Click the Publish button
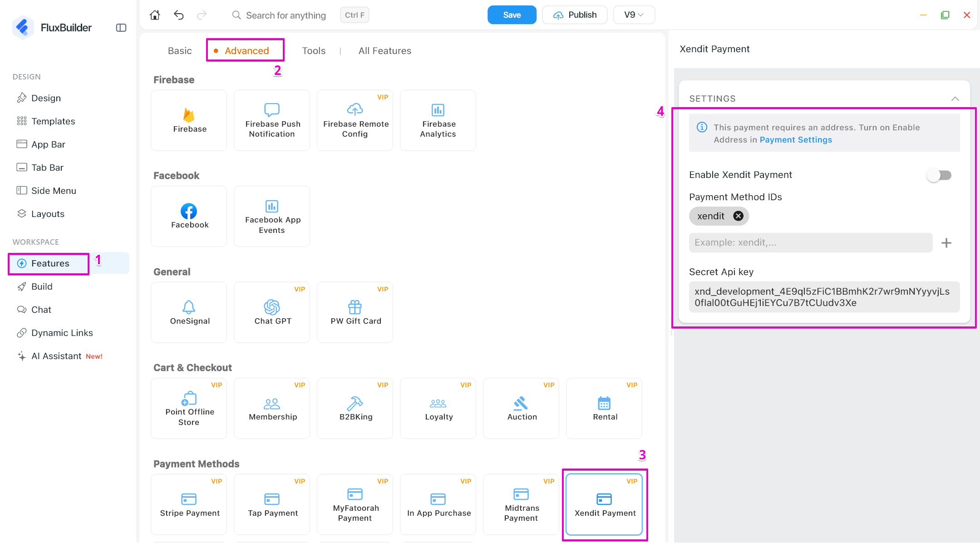Screen dimensions: 980x543 [x=575, y=15]
